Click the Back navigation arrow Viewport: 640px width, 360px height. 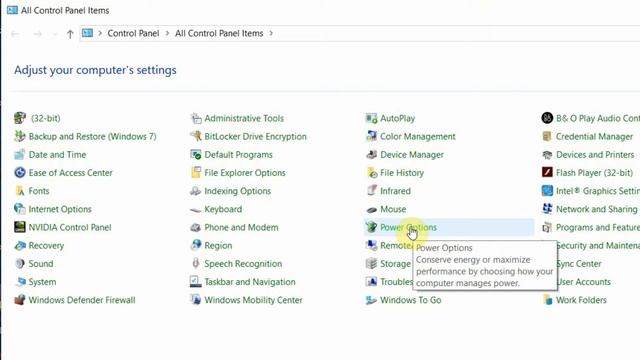(x=16, y=34)
